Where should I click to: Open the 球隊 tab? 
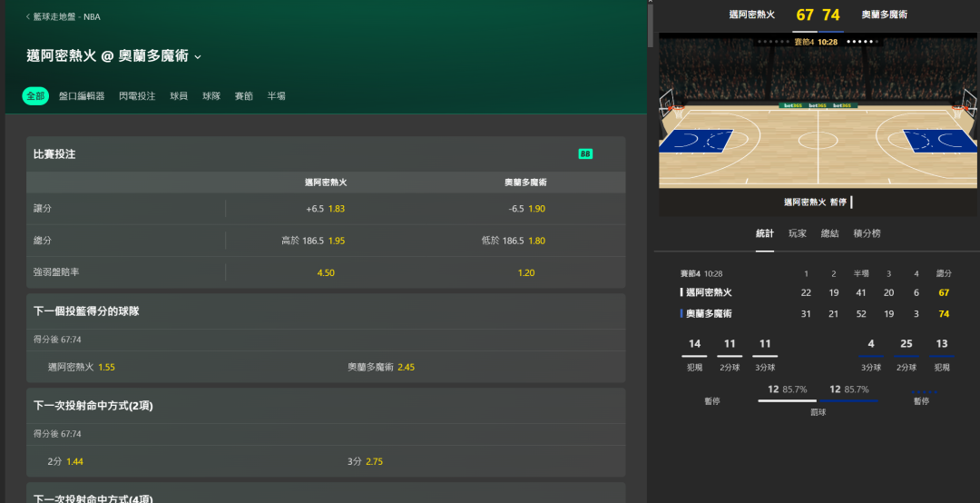coord(211,95)
